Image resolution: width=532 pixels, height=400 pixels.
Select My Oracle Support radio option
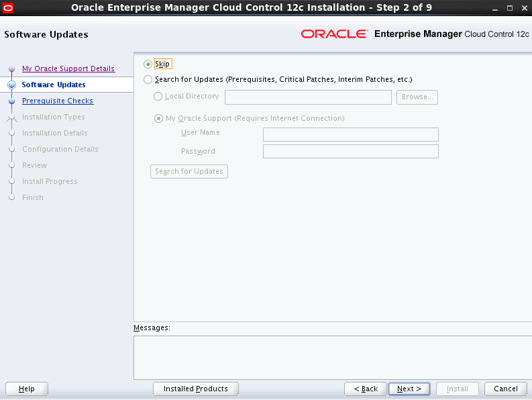158,118
